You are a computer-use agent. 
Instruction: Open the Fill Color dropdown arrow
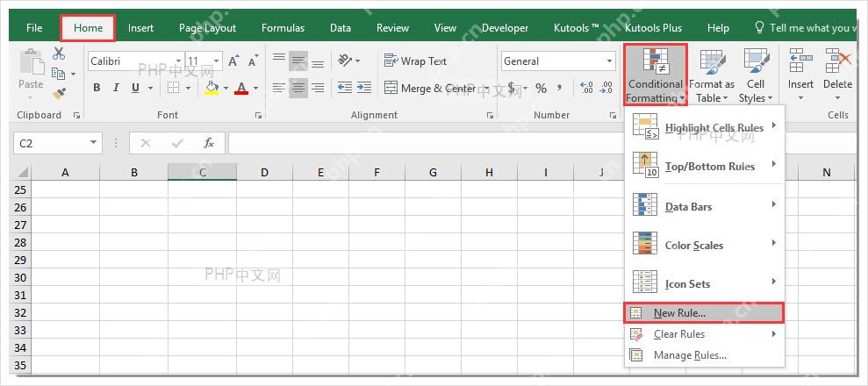226,88
